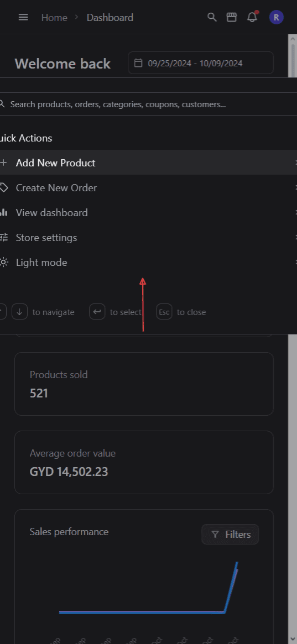Screen dimensions: 297x644
Task: Toggle Light mode theme option
Action: (148, 263)
